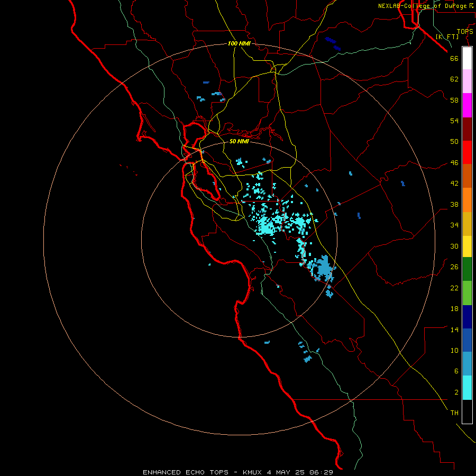Choose the dark red maroon legend swatch
This screenshot has height=476, width=476.
(x=467, y=129)
